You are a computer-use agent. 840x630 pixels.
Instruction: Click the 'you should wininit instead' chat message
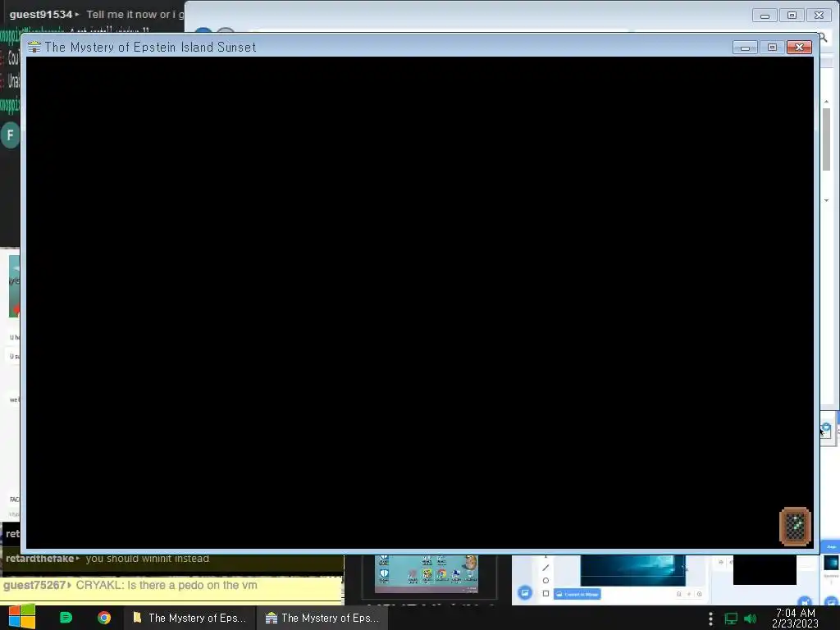tap(148, 559)
